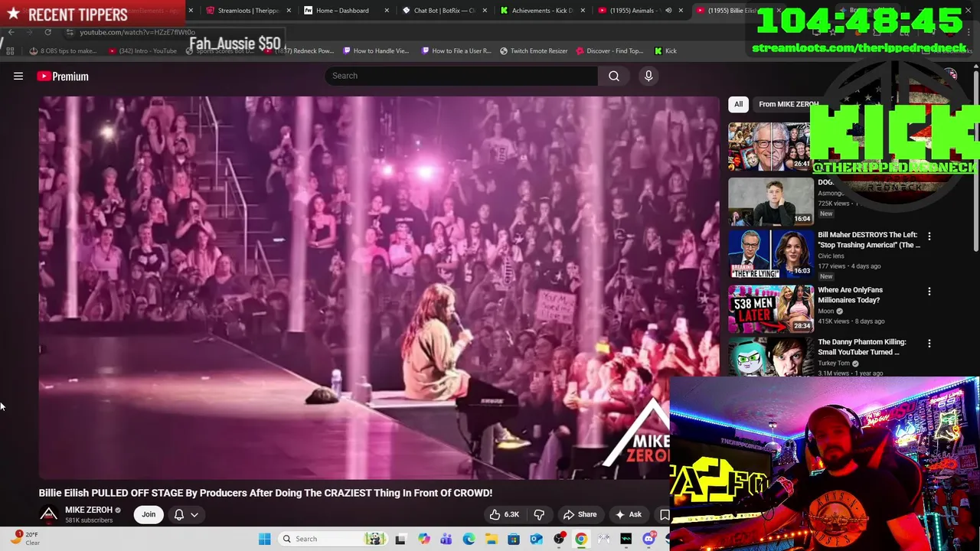Viewport: 980px width, 551px height.
Task: Open the MIKE ZEROH channel avatar
Action: (x=49, y=514)
